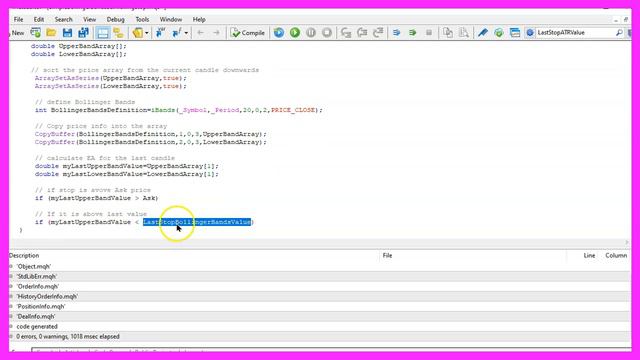Toggle the Navigator panel icon

(118, 33)
